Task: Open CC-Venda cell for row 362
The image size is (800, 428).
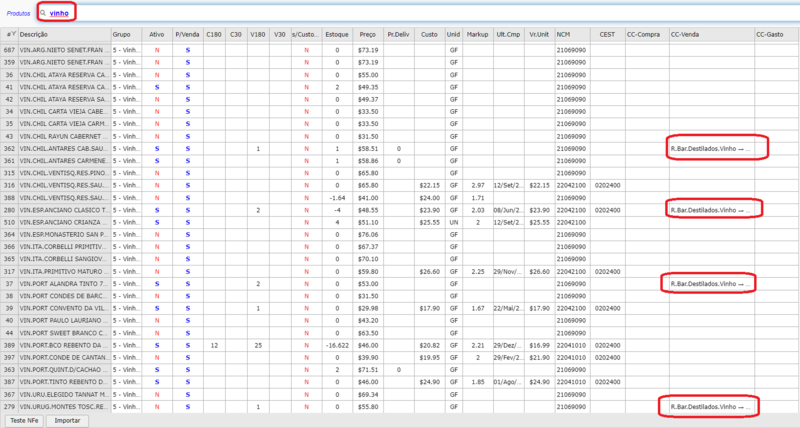Action: 712,148
